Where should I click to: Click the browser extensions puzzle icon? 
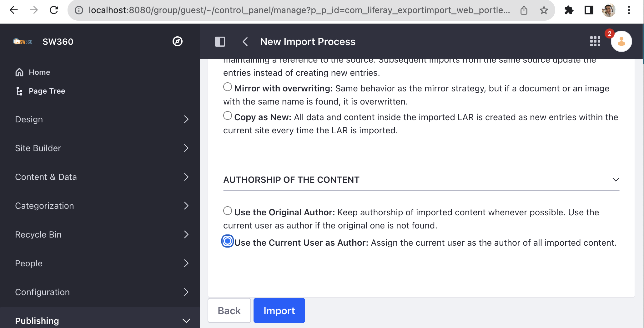click(569, 10)
